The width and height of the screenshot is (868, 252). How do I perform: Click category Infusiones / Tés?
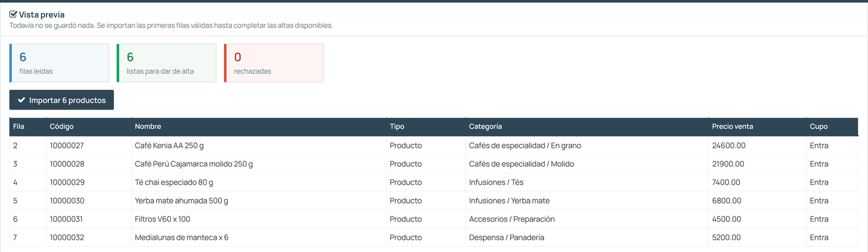tap(496, 182)
